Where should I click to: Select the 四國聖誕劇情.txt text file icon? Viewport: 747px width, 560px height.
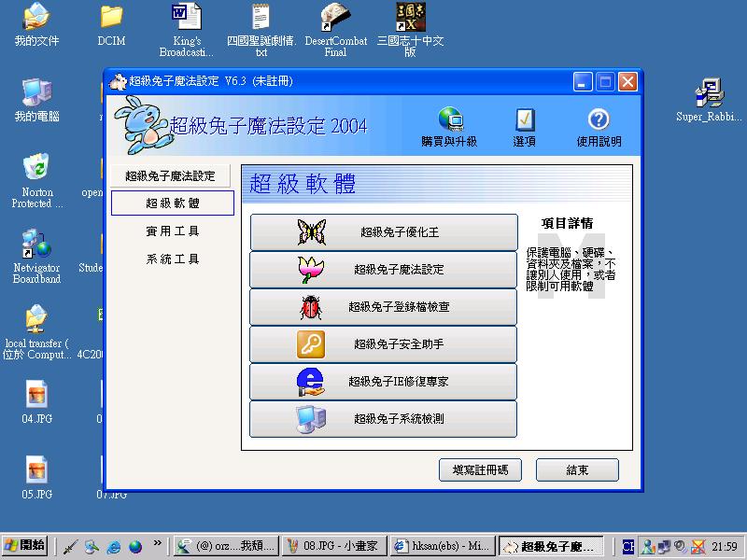[x=261, y=30]
